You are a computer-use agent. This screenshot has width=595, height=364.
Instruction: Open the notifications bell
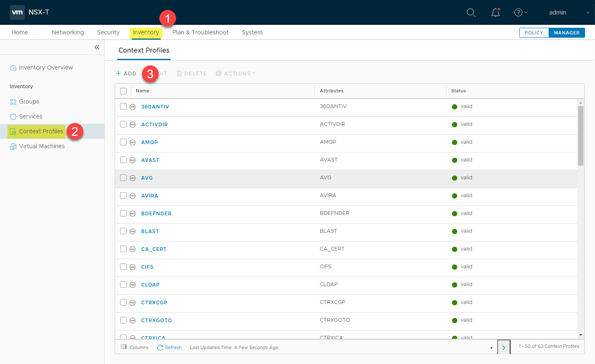click(x=496, y=12)
